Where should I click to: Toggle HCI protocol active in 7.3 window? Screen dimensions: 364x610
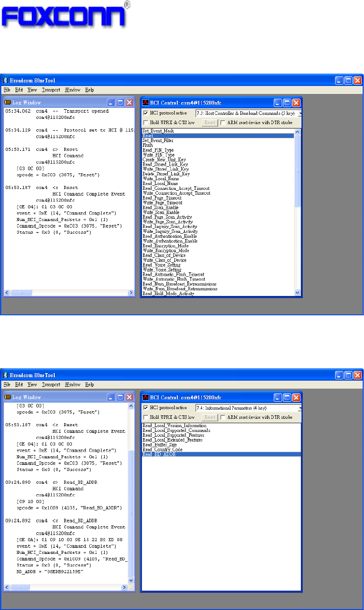pyautogui.click(x=146, y=113)
